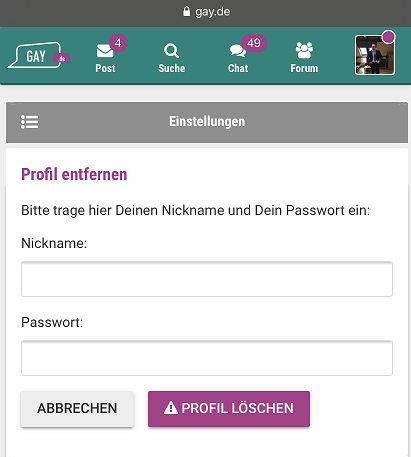The height and width of the screenshot is (457, 411).
Task: Click the Suche magnifier icon
Action: [171, 51]
